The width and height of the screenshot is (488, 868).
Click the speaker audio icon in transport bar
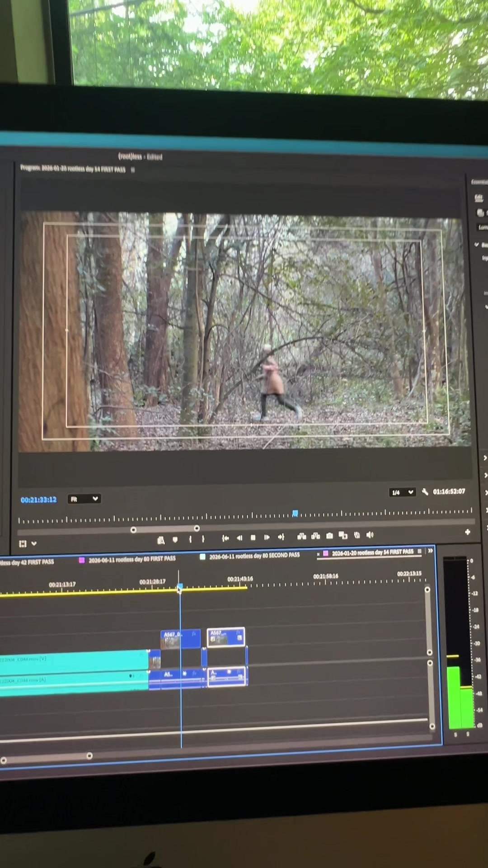pyautogui.click(x=370, y=535)
